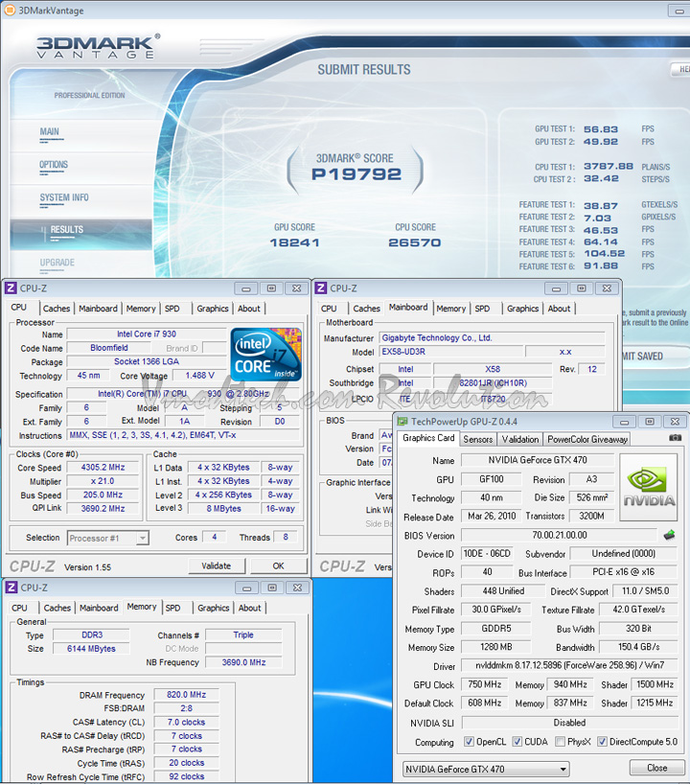The image size is (690, 784).
Task: Click the GPU-Z screenshot camera icon
Action: coord(675,438)
